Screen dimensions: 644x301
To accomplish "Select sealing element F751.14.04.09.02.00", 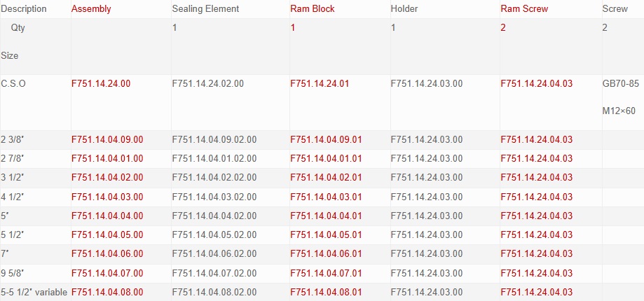I will coord(214,139).
